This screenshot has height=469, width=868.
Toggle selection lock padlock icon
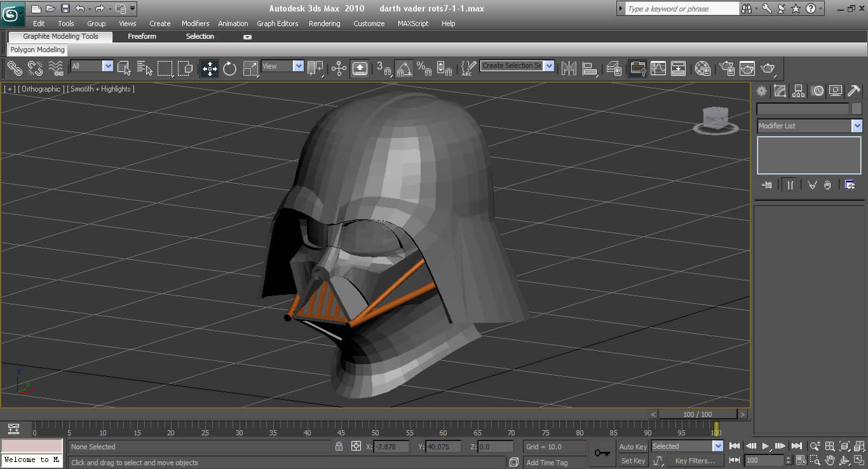(x=339, y=447)
